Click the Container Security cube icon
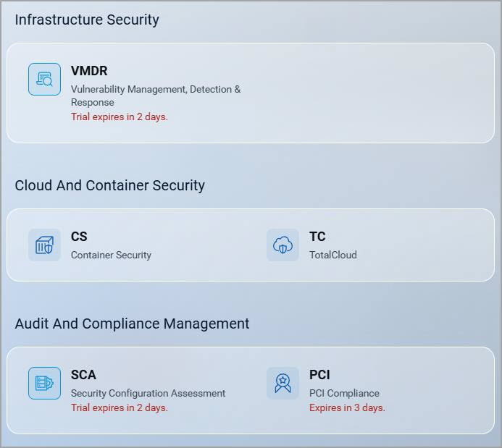The width and height of the screenshot is (502, 448). point(44,245)
